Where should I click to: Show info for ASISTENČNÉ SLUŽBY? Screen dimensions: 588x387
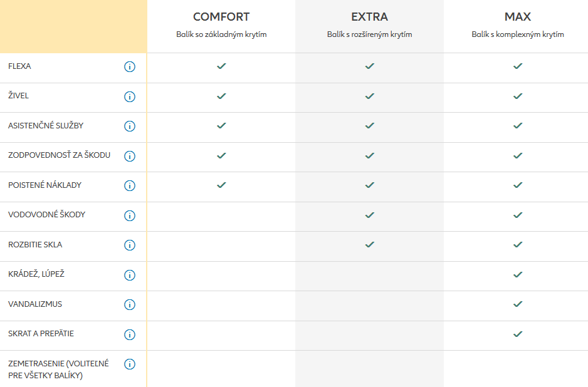point(130,126)
